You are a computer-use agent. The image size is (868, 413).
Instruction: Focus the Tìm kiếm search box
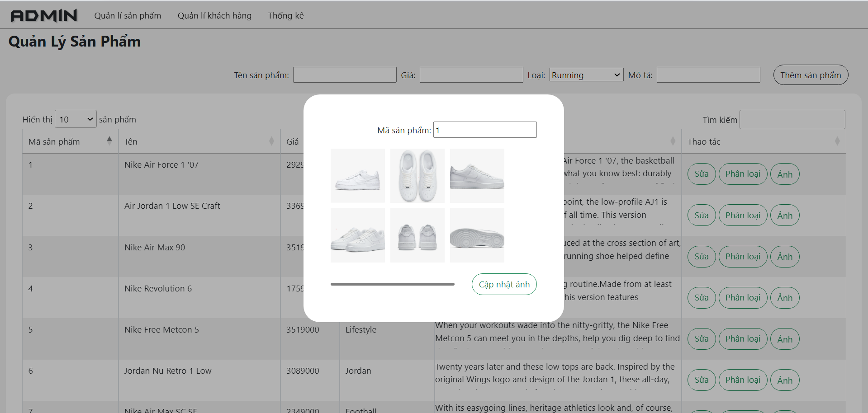click(792, 120)
